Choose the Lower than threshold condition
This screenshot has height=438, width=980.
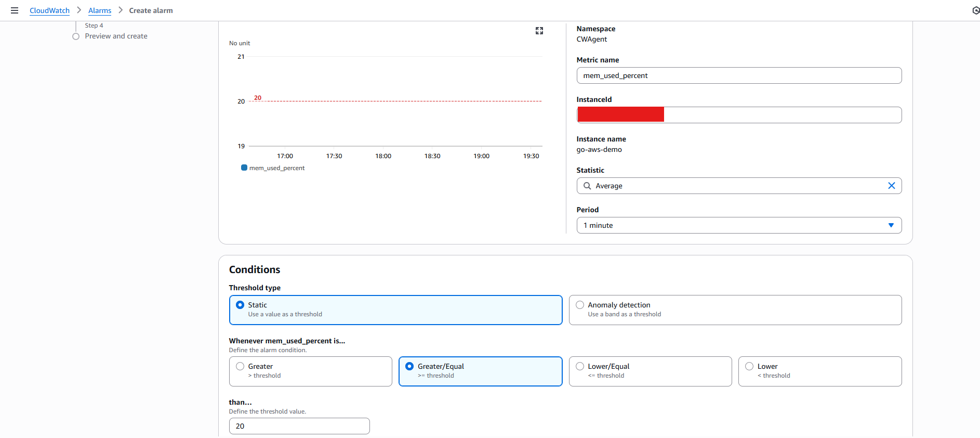[x=749, y=366]
